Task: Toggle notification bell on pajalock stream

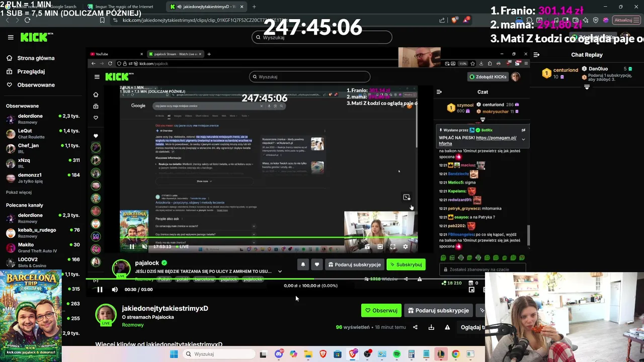Action: (303, 264)
